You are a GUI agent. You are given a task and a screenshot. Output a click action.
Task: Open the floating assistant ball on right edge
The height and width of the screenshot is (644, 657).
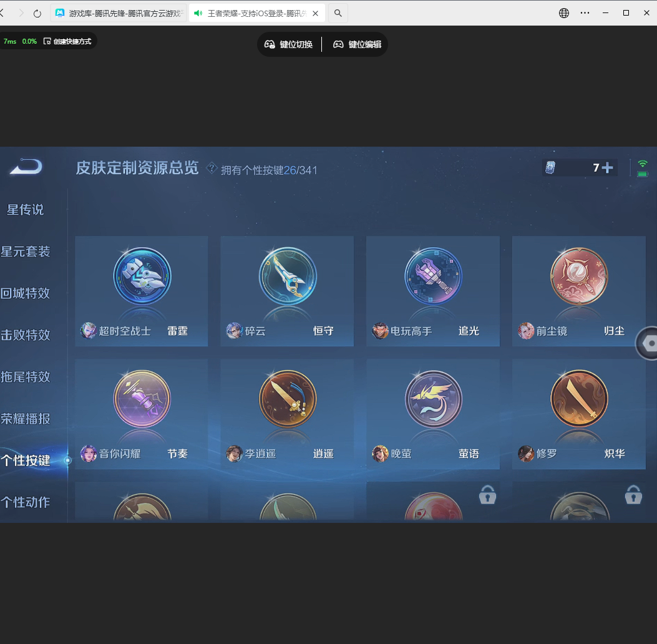pos(651,343)
